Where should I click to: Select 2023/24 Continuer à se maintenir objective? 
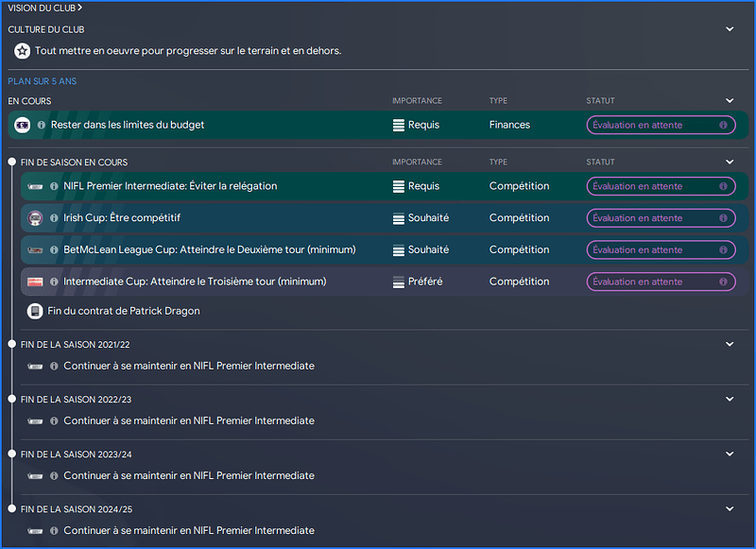pos(189,475)
